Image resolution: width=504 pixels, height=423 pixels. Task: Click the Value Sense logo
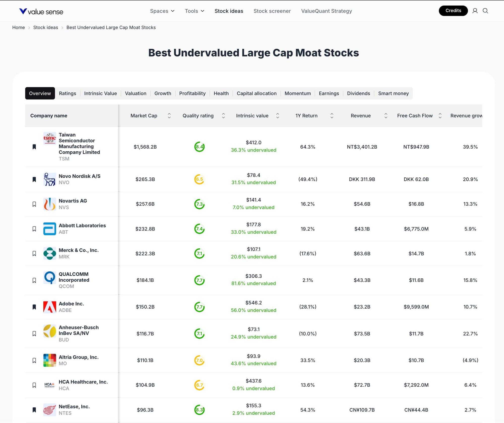point(41,11)
